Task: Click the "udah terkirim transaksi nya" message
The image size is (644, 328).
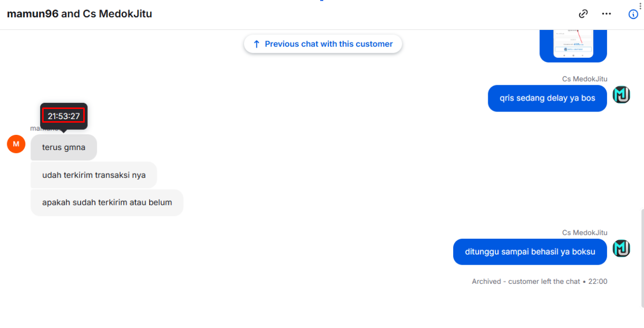Action: [94, 175]
